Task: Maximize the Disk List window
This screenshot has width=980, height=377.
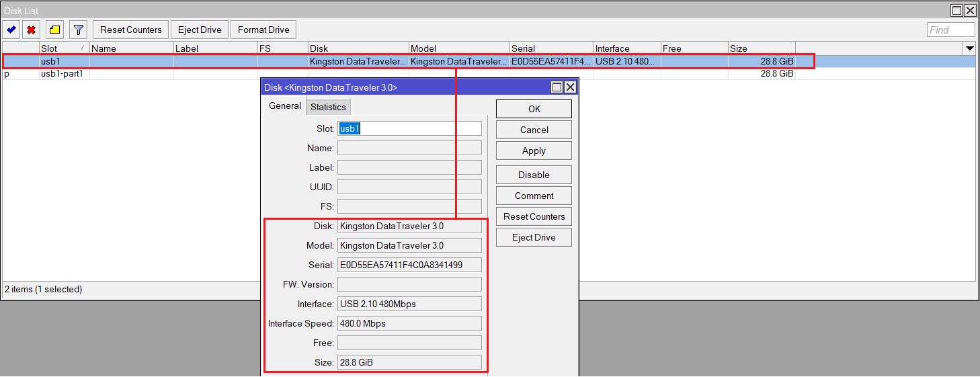Action: pyautogui.click(x=956, y=10)
